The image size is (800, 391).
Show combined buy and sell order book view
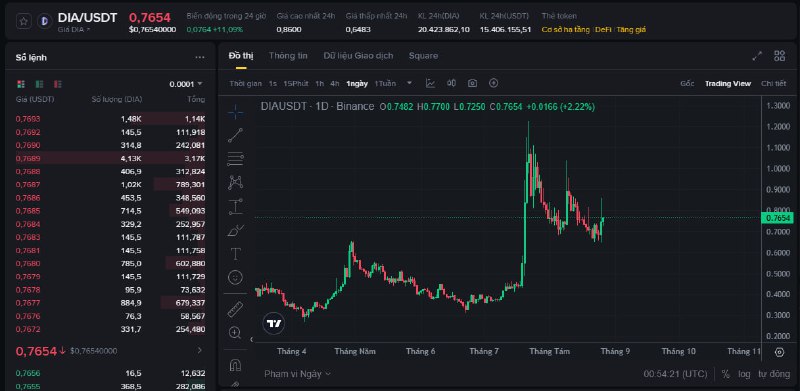(21, 84)
